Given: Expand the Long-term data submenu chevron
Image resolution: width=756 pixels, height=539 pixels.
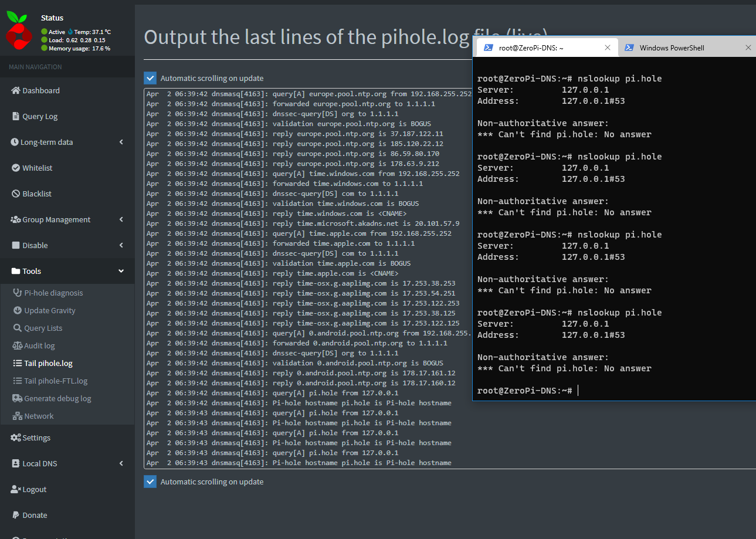Looking at the screenshot, I should (121, 142).
